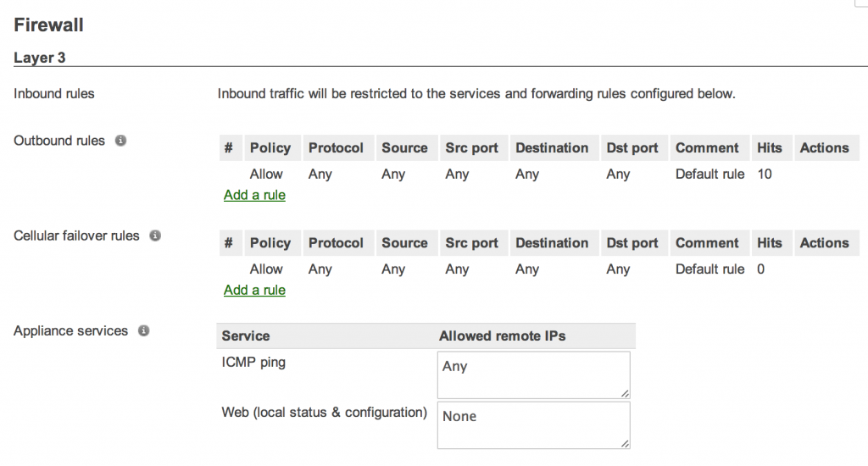Viewport: 868px width, 466px height.
Task: Click the Src port header in the Cellular failover table
Action: point(471,242)
